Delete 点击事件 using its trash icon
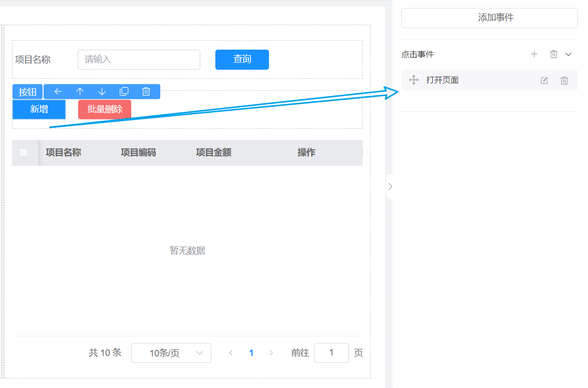588x388 pixels. [x=553, y=54]
